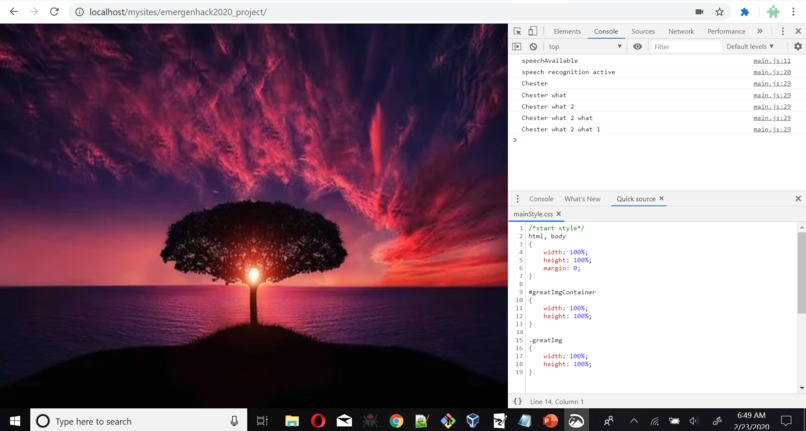Open the What's New drawer tab

tap(582, 199)
